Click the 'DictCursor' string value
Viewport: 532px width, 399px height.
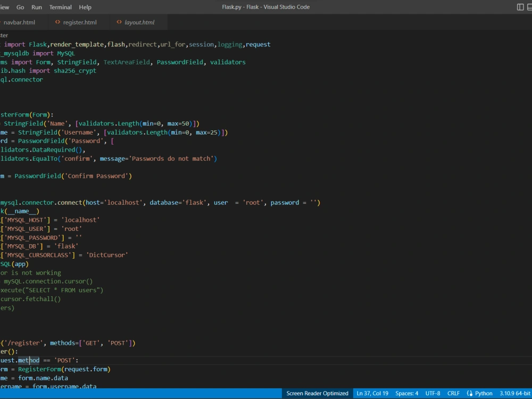107,255
